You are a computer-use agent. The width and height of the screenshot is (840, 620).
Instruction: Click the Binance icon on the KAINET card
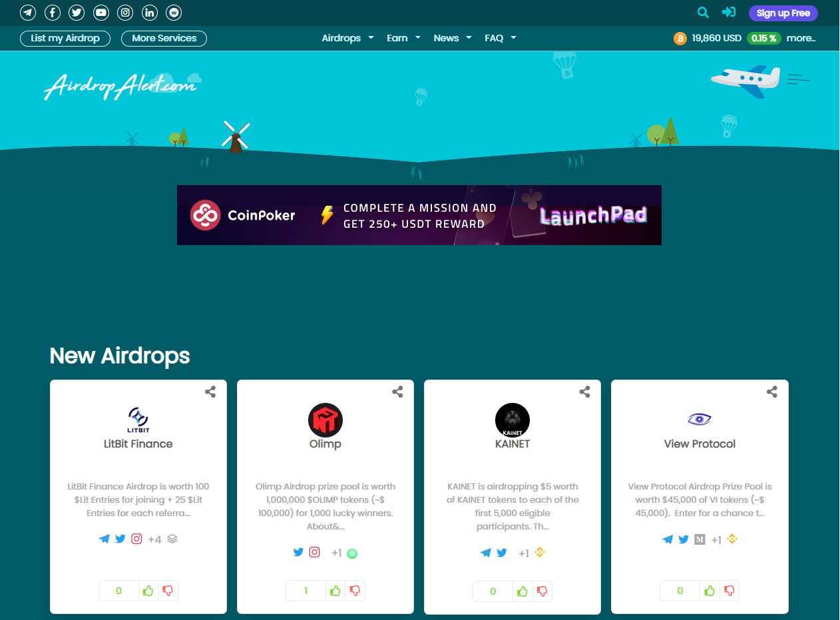pos(540,552)
